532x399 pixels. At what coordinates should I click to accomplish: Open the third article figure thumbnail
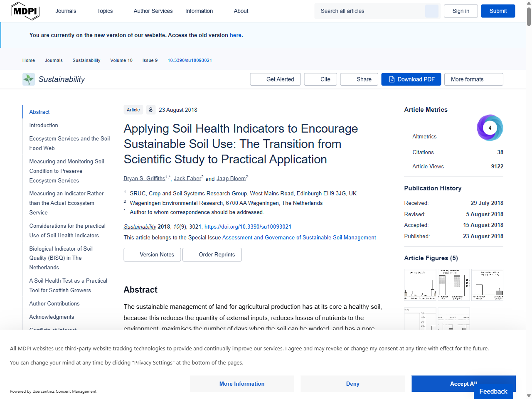pyautogui.click(x=487, y=285)
